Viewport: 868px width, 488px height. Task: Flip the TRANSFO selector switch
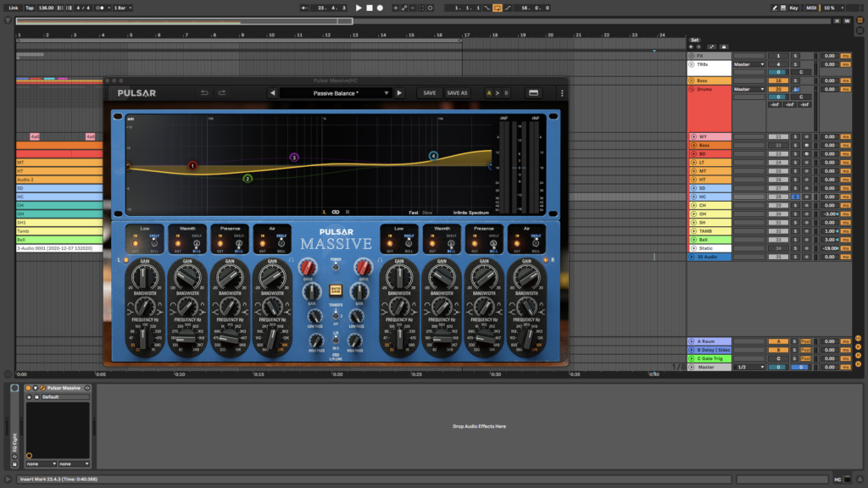point(336,315)
